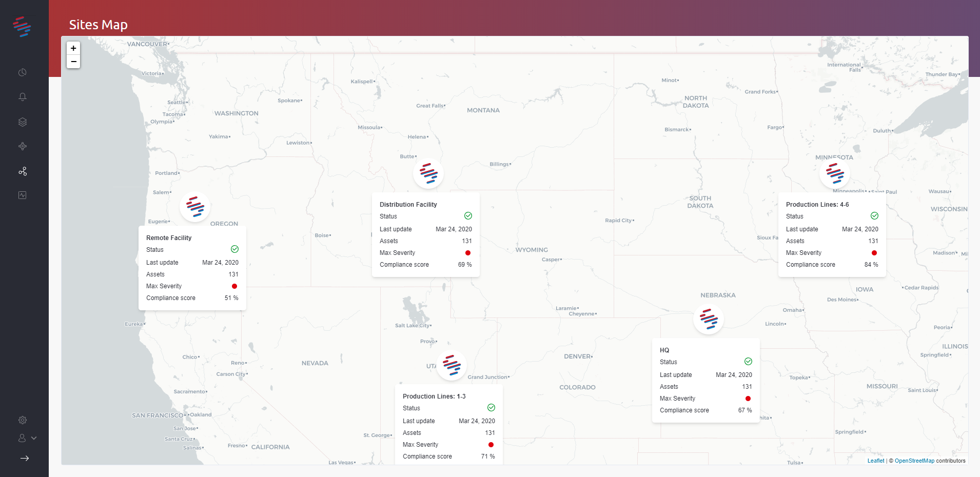The image size is (980, 477).
Task: Click the Production Lines: 1-3 title
Action: tap(434, 396)
